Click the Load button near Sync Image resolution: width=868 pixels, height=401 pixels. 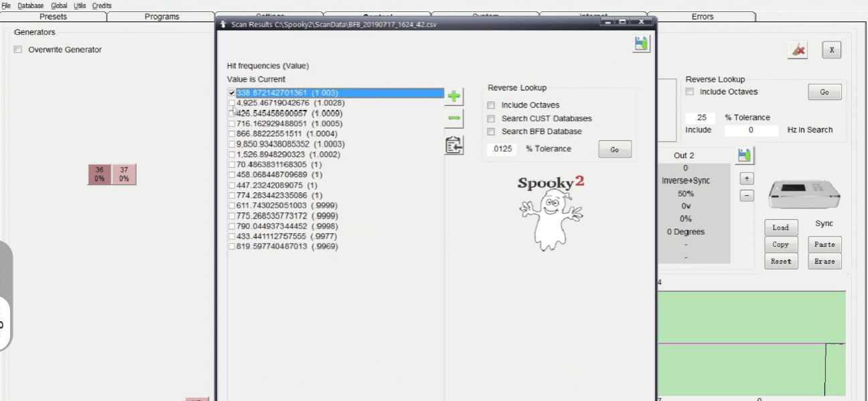[781, 227]
